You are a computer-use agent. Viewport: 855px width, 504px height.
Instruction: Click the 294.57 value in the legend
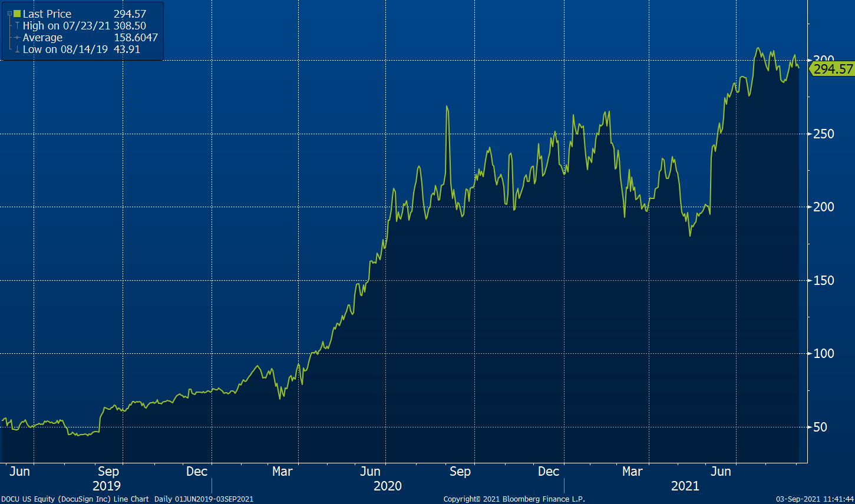[130, 14]
